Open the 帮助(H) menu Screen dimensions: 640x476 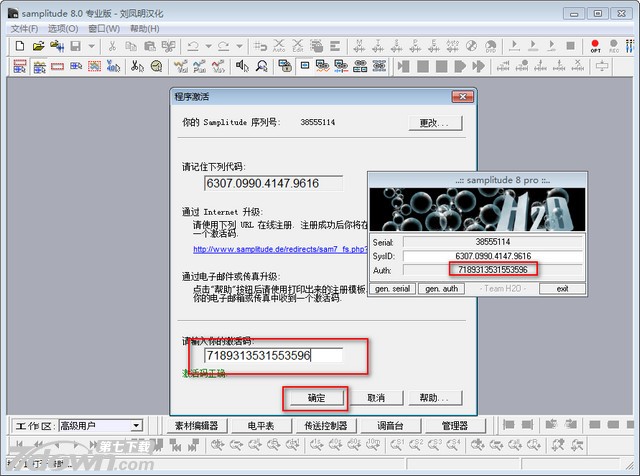click(x=144, y=29)
